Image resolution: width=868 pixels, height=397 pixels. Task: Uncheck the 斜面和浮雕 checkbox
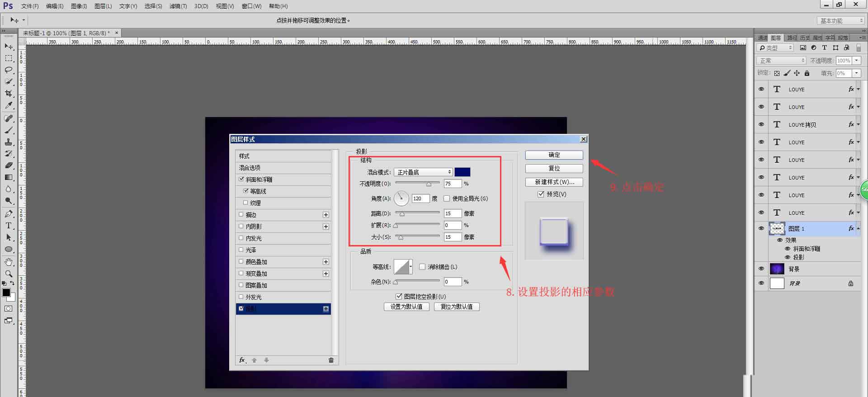pos(241,179)
